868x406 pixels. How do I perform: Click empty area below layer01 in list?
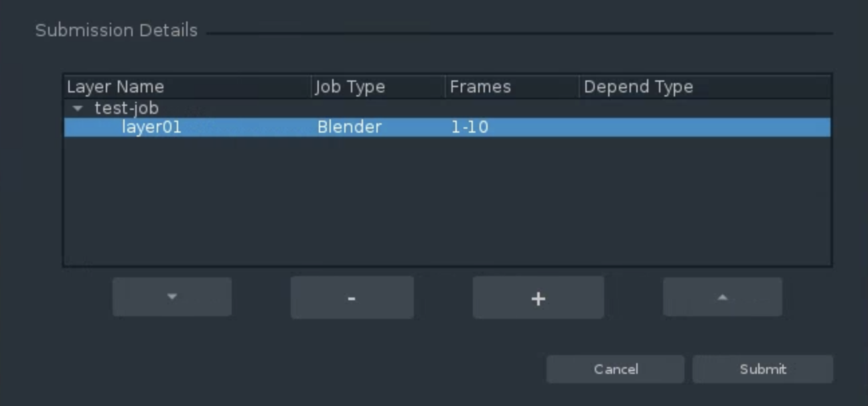coord(447,201)
